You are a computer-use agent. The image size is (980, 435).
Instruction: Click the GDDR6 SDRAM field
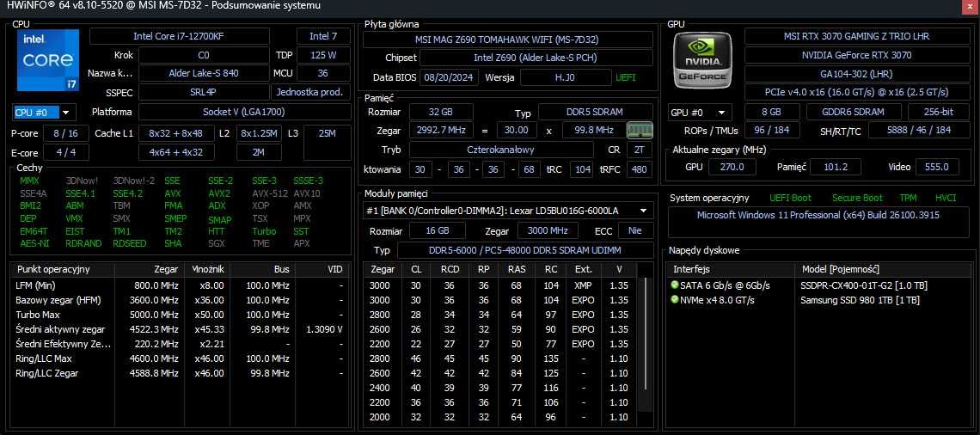pos(854,112)
